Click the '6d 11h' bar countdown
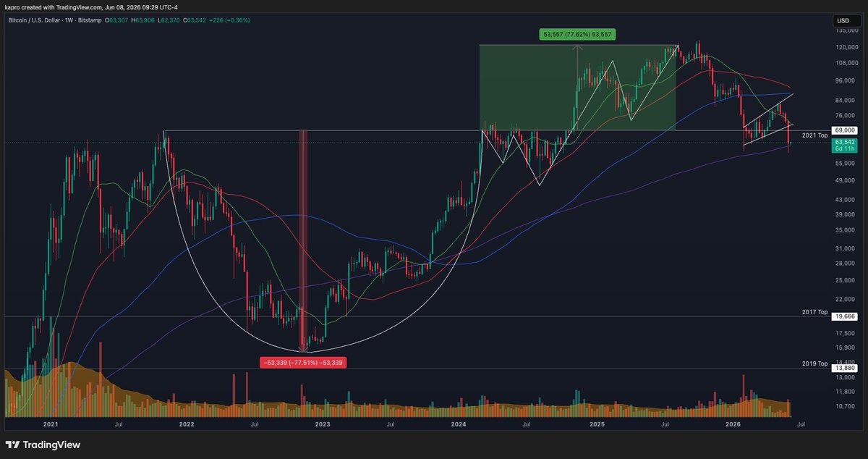Screen dimensions: 868x459 point(845,150)
